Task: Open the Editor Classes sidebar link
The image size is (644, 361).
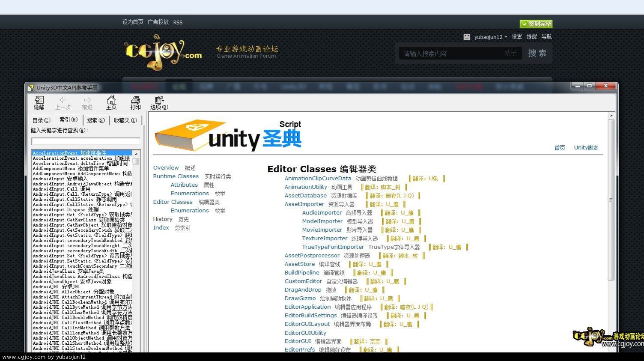Action: (173, 202)
